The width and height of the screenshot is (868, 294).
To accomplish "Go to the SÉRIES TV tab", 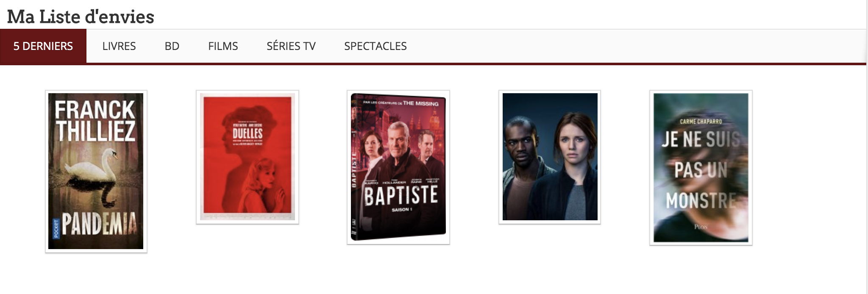I will (291, 46).
